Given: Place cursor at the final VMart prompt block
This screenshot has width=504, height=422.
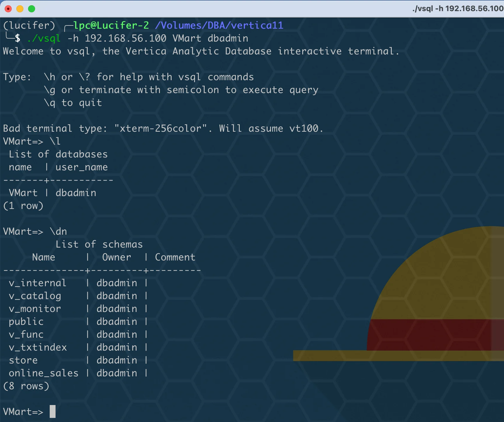Looking at the screenshot, I should (53, 411).
